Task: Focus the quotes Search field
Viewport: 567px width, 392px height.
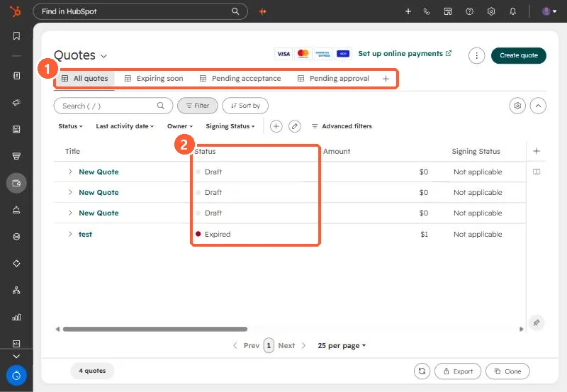Action: tap(113, 106)
